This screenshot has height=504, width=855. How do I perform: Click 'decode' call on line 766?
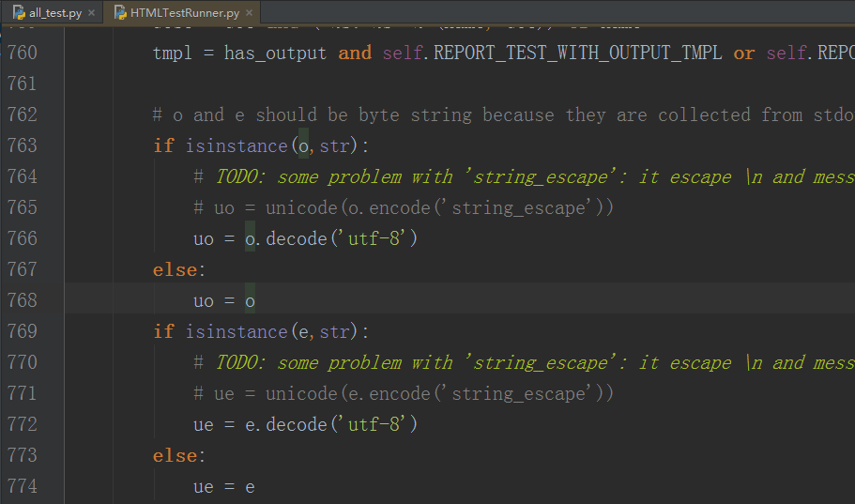(296, 239)
